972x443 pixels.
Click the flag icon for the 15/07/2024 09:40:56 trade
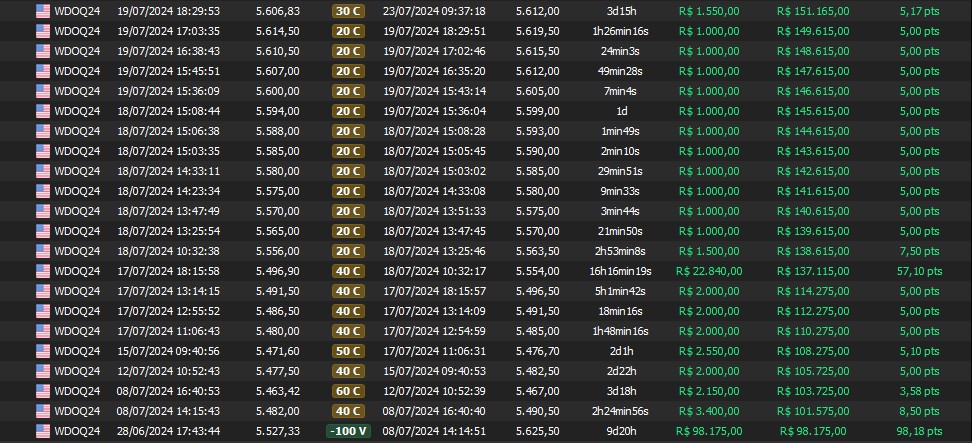[43, 351]
